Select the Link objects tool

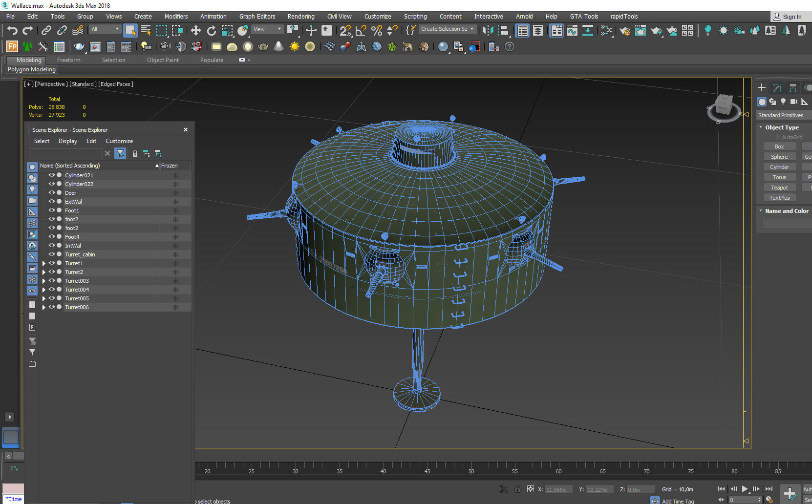46,31
